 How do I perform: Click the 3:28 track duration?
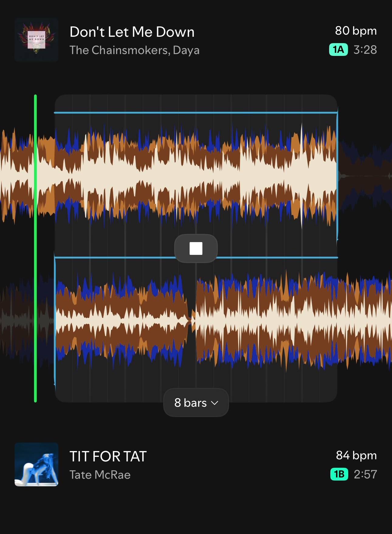coord(365,50)
